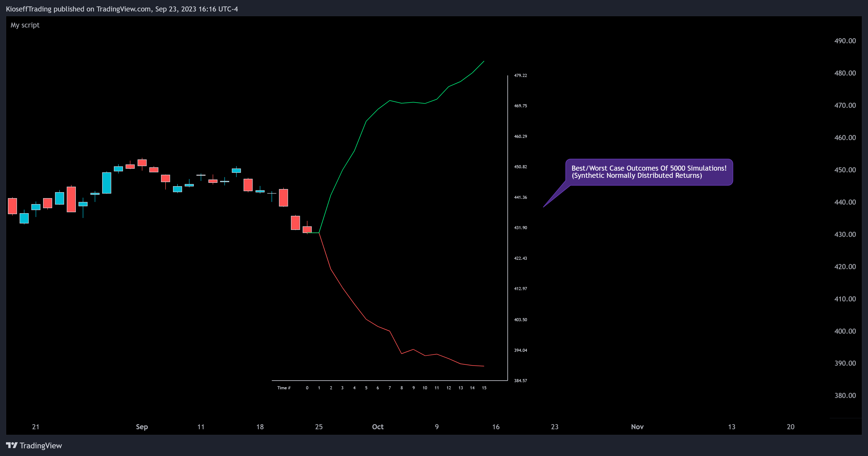This screenshot has height=456, width=868.
Task: Click the 'Oct' date label on time axis
Action: 378,427
